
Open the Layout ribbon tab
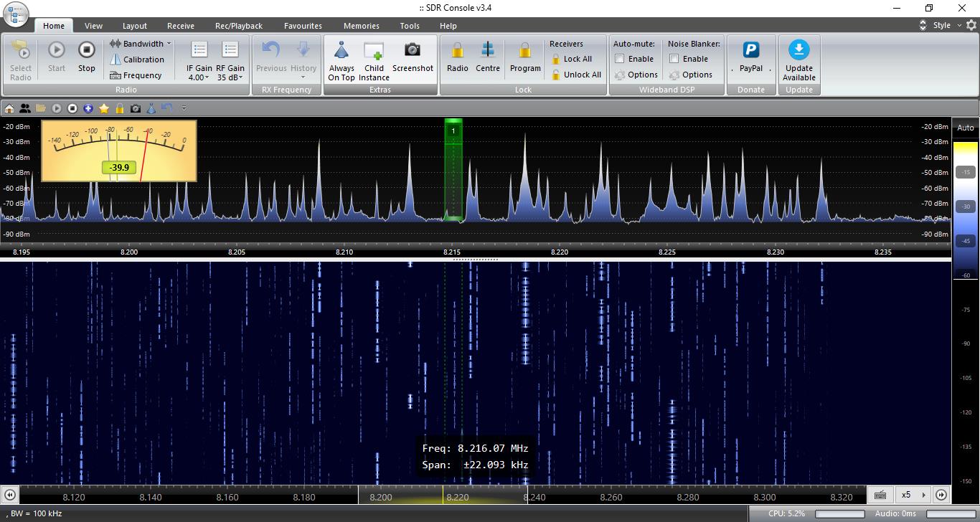134,26
